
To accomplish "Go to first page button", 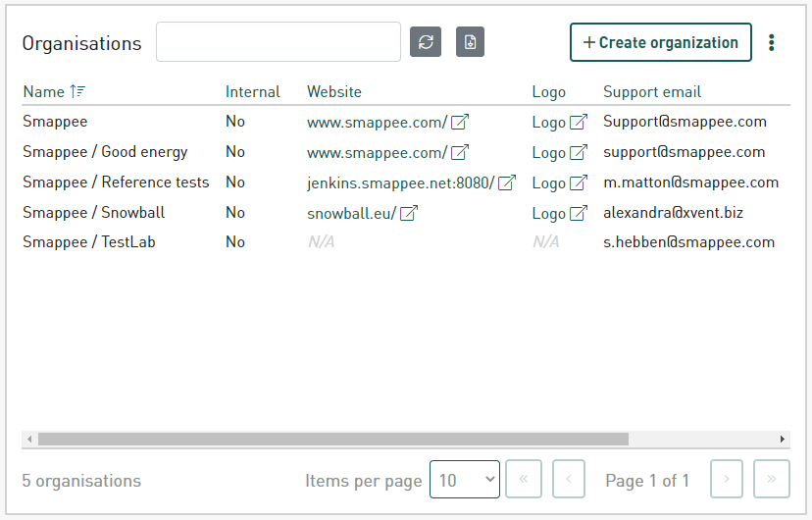I will click(x=524, y=479).
